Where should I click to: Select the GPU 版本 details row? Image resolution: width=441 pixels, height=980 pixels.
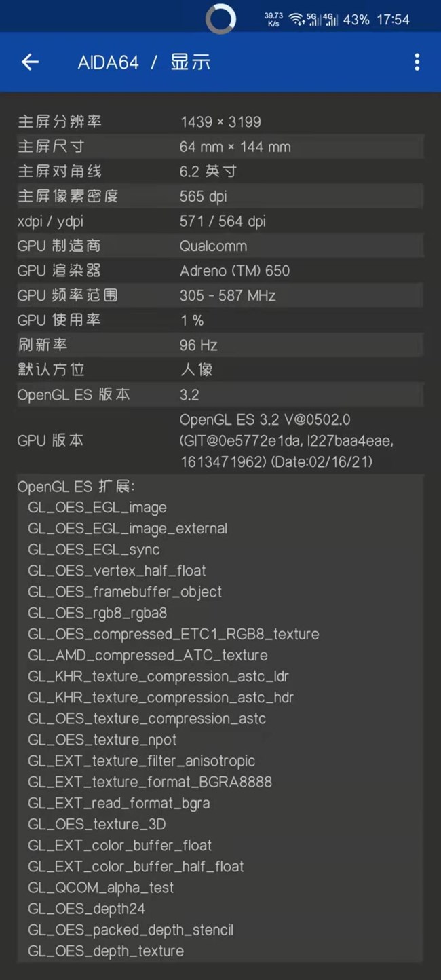click(x=220, y=441)
